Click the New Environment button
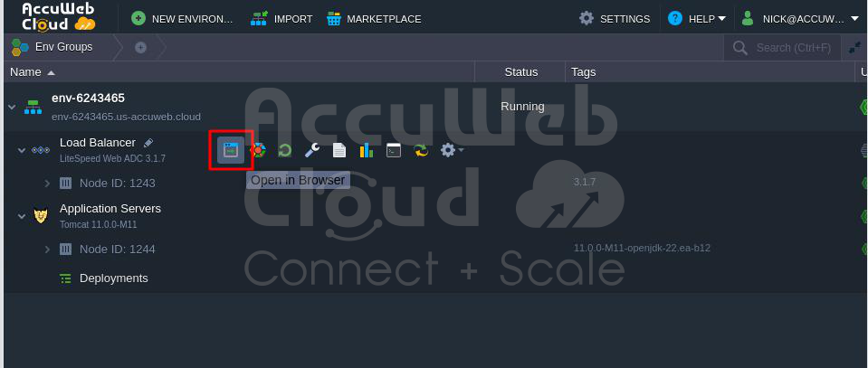The image size is (868, 368). click(182, 18)
